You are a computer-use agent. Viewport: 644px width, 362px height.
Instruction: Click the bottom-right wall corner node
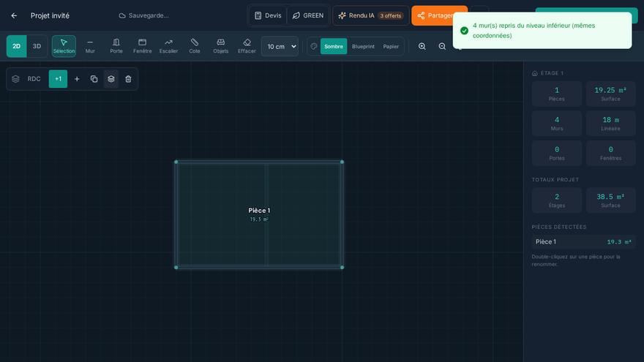[x=342, y=267]
